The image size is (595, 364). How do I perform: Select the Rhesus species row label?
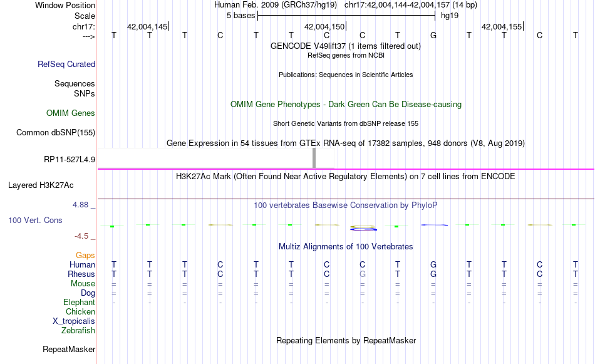pos(81,274)
